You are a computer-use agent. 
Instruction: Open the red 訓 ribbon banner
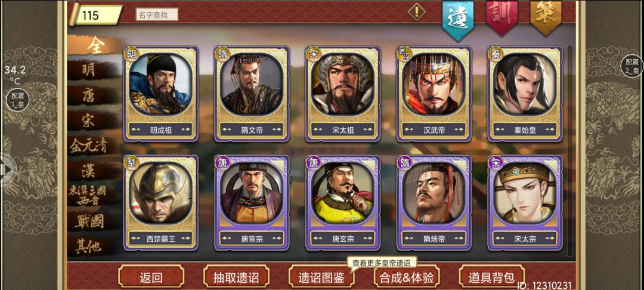(x=501, y=16)
